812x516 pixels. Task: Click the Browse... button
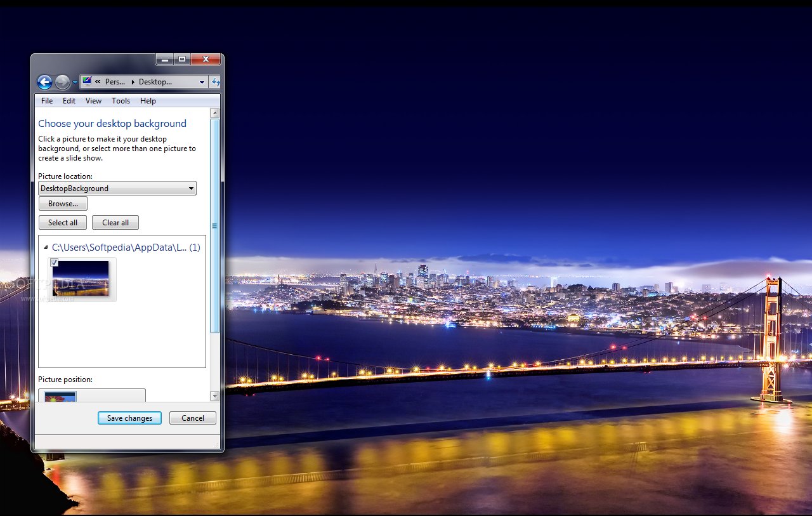pyautogui.click(x=63, y=204)
